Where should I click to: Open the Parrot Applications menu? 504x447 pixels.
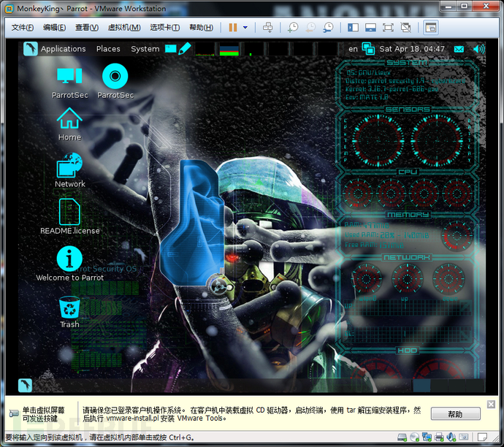pos(55,49)
